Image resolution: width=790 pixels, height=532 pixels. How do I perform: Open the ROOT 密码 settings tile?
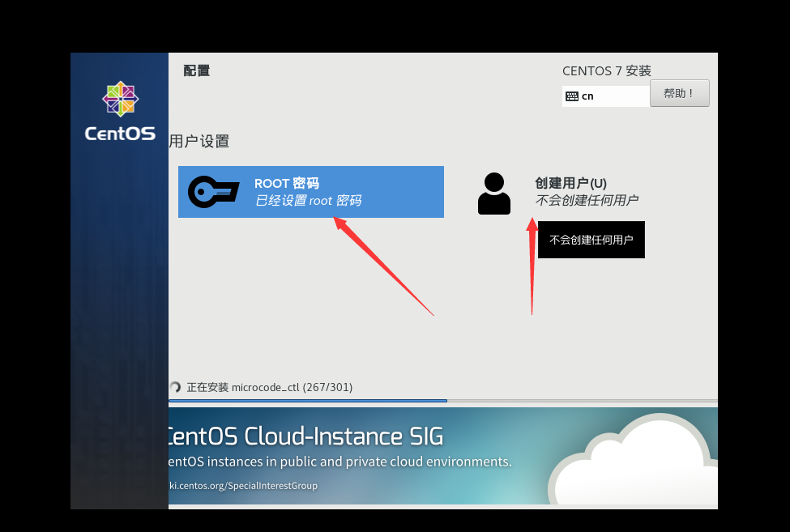tap(311, 192)
